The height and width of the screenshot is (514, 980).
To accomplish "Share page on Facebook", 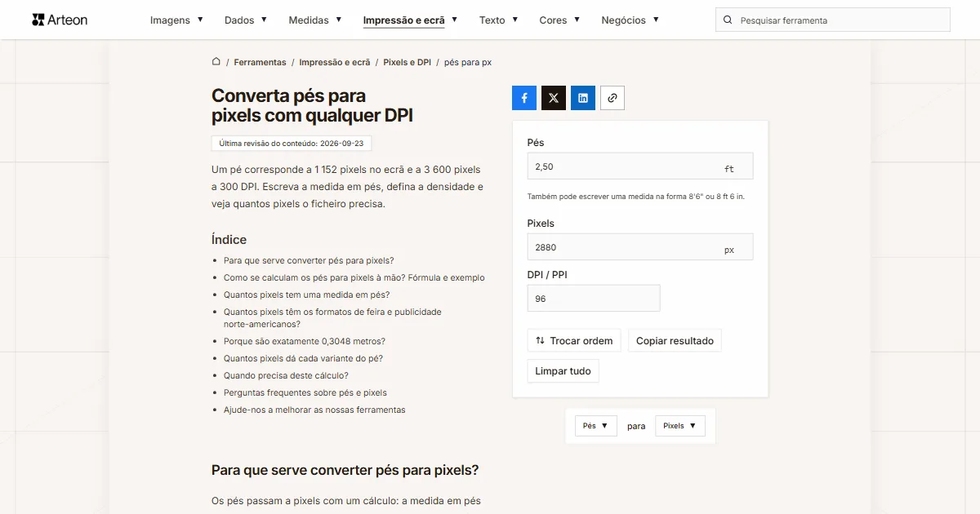I will (524, 98).
